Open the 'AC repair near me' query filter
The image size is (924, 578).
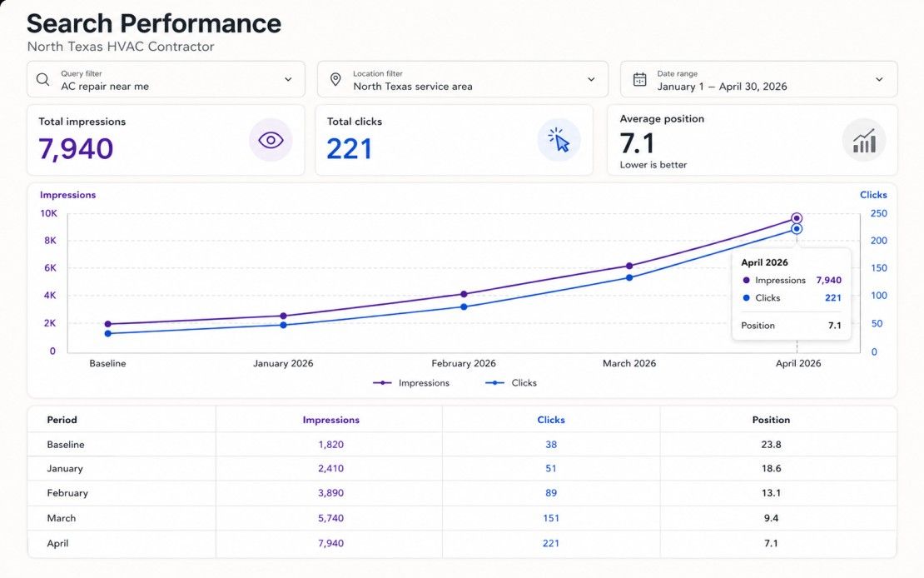pyautogui.click(x=166, y=79)
